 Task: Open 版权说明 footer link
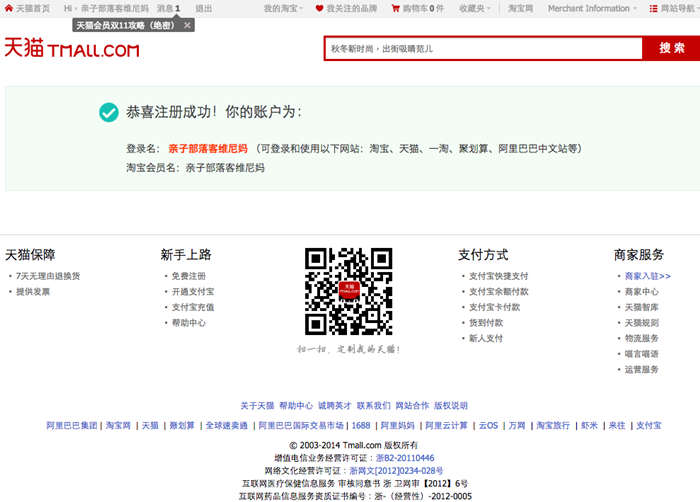tap(451, 406)
